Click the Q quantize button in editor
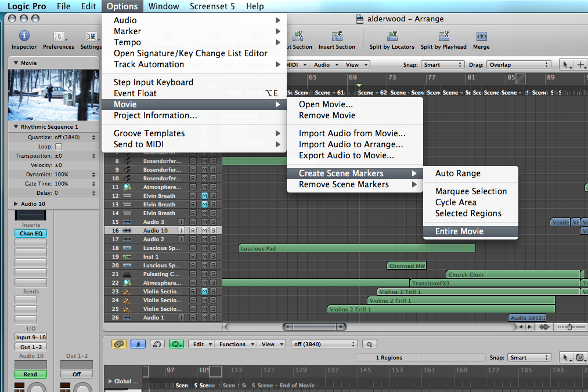This screenshot has height=392, width=588. click(x=369, y=344)
